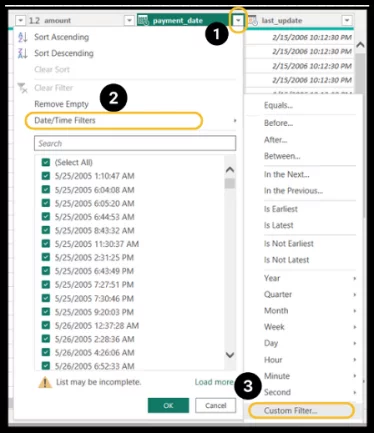Click the value list scroll-down arrow
The height and width of the screenshot is (433, 374).
[230, 355]
